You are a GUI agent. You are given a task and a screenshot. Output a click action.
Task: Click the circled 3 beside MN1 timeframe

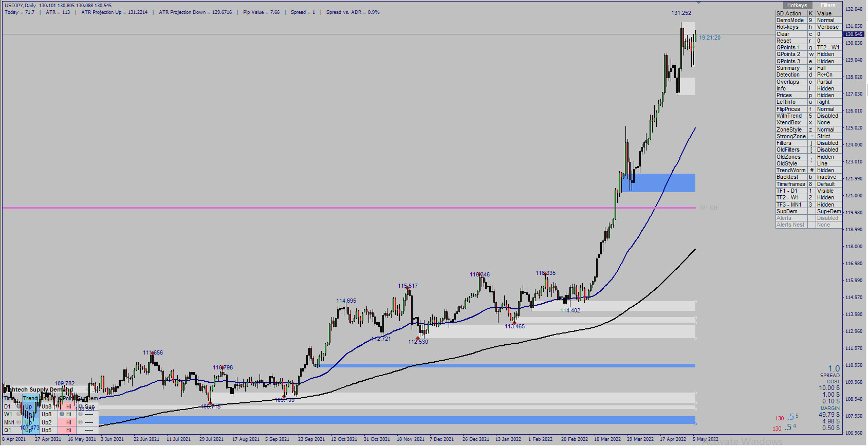(x=19, y=422)
